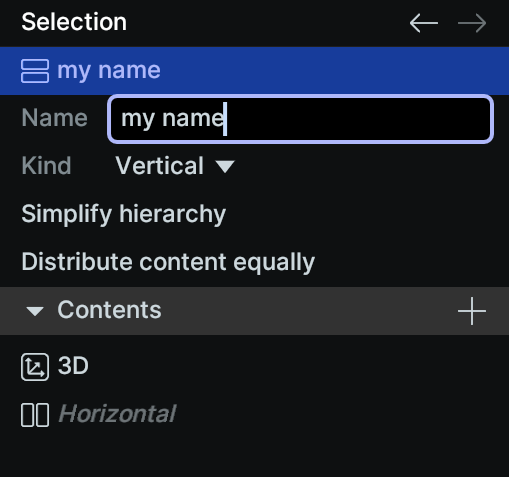Click Distribute content equally
Viewport: 509px width, 477px height.
[168, 262]
